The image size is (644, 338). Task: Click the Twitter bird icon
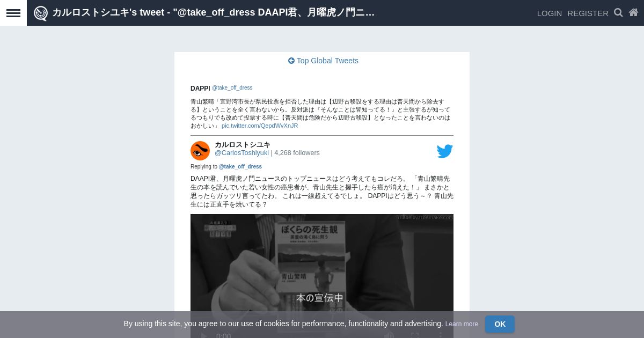[x=444, y=151]
